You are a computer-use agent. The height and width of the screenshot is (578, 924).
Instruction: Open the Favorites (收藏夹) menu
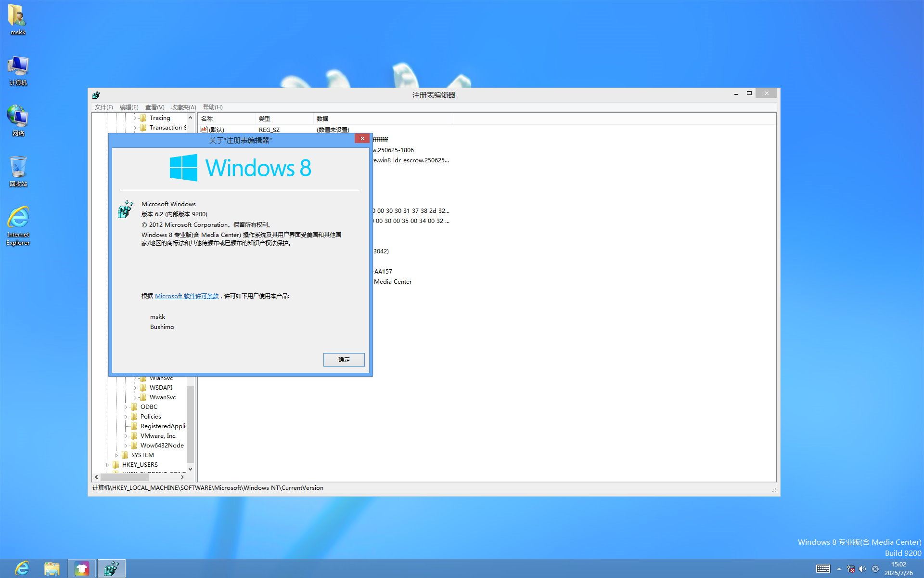183,107
